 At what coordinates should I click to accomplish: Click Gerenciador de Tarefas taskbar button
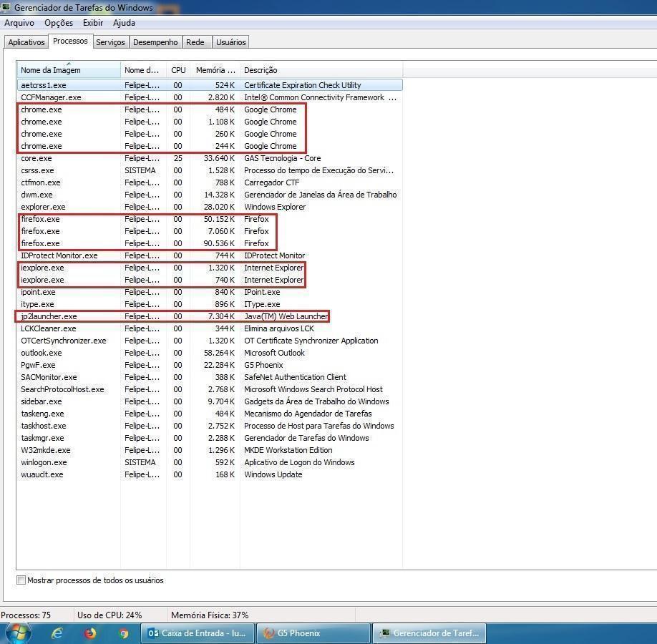click(x=429, y=633)
